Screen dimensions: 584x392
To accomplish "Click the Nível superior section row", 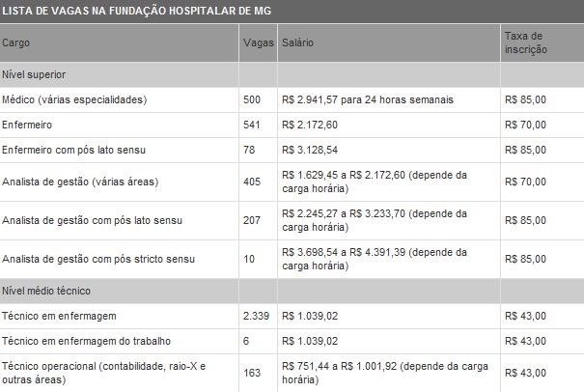I will 292,74.
